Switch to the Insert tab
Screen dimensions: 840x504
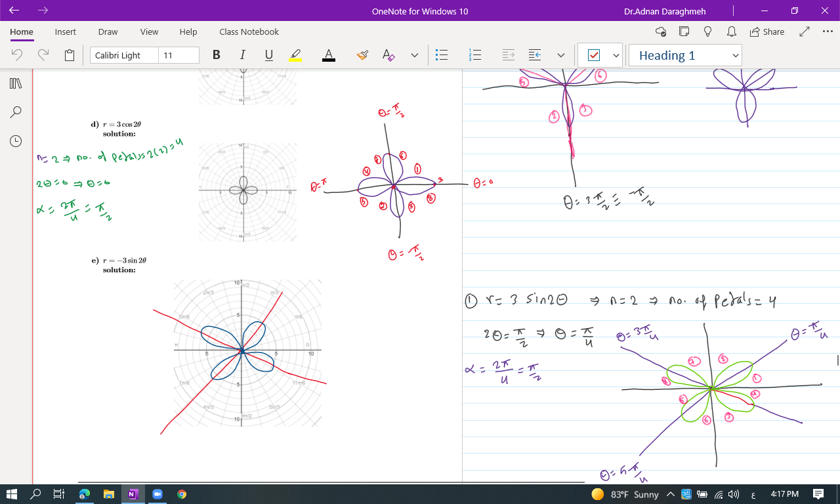tap(66, 31)
